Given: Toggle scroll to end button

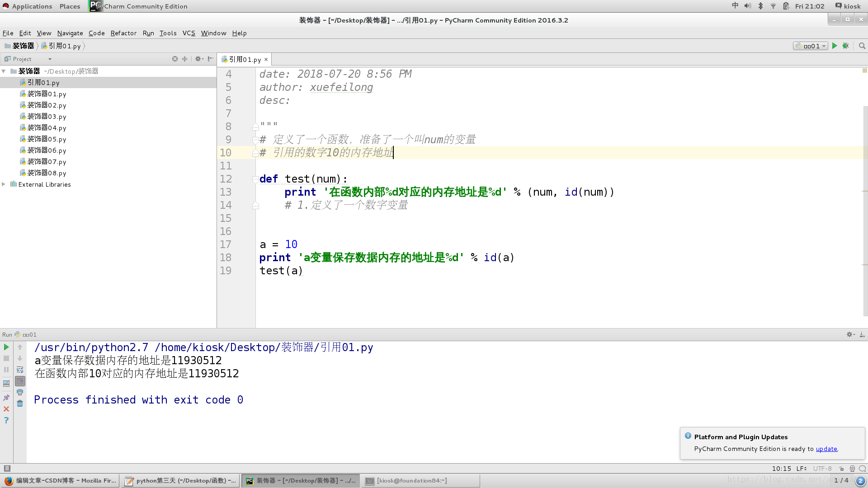Looking at the screenshot, I should point(20,381).
